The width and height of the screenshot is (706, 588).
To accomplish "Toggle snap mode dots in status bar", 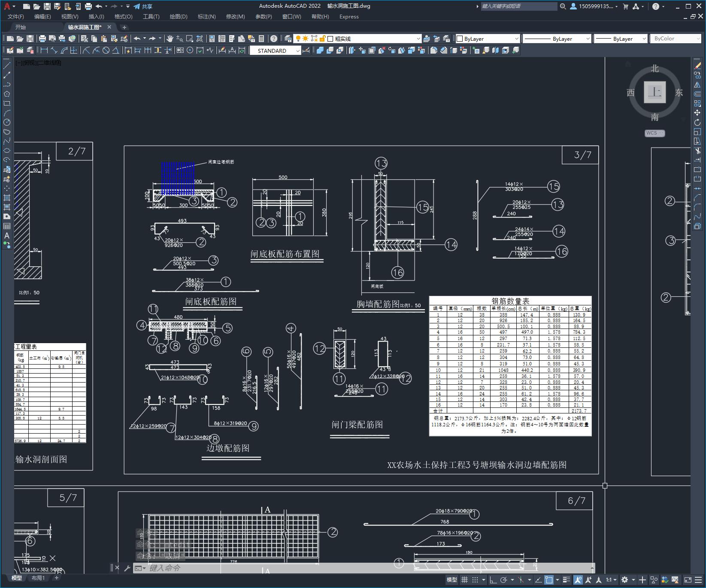I will coord(475,580).
